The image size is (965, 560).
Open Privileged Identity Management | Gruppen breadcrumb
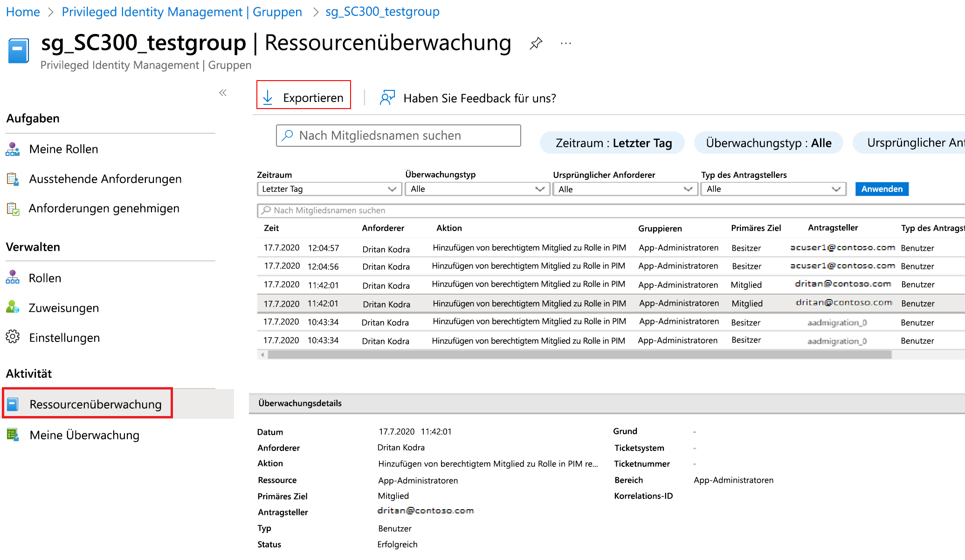pyautogui.click(x=182, y=12)
